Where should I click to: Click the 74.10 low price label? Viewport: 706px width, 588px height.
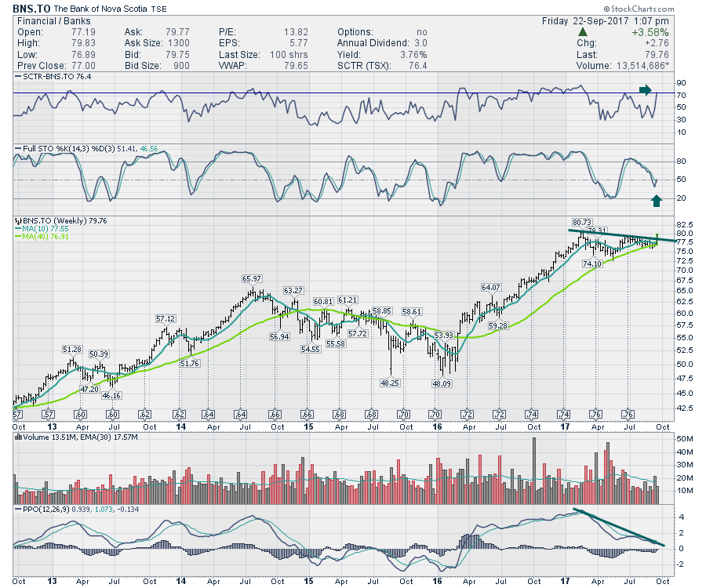592,263
